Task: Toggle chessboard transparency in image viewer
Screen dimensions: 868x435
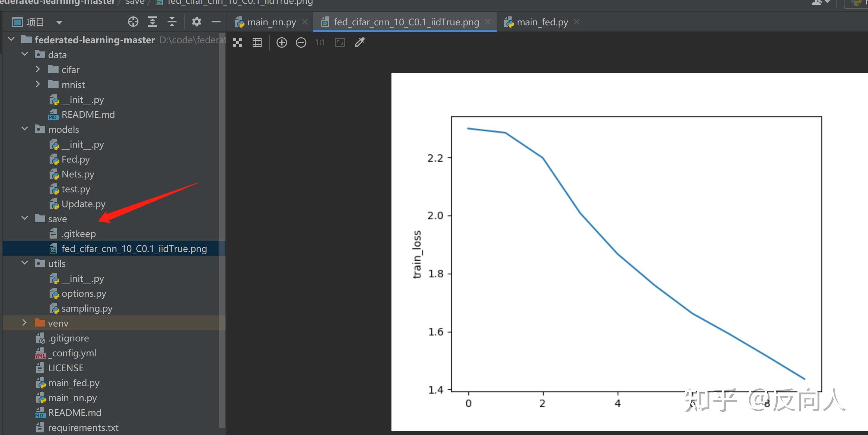Action: click(x=238, y=42)
